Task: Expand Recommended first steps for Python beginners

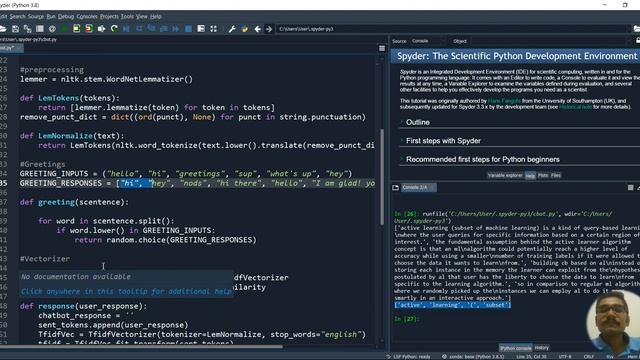Action: [482, 159]
